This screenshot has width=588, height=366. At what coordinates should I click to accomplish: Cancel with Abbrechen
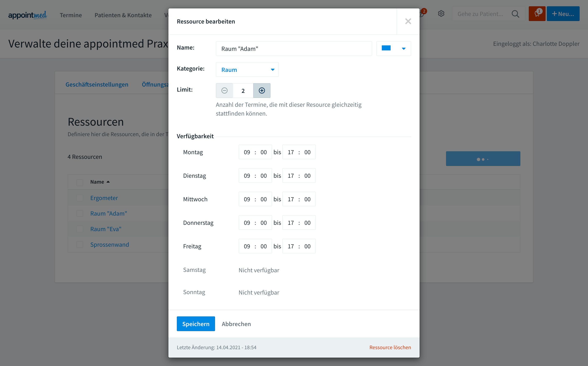(x=236, y=324)
